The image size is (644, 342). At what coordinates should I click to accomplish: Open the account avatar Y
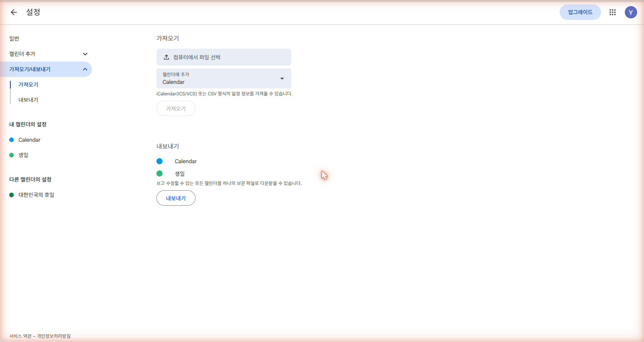[x=631, y=12]
